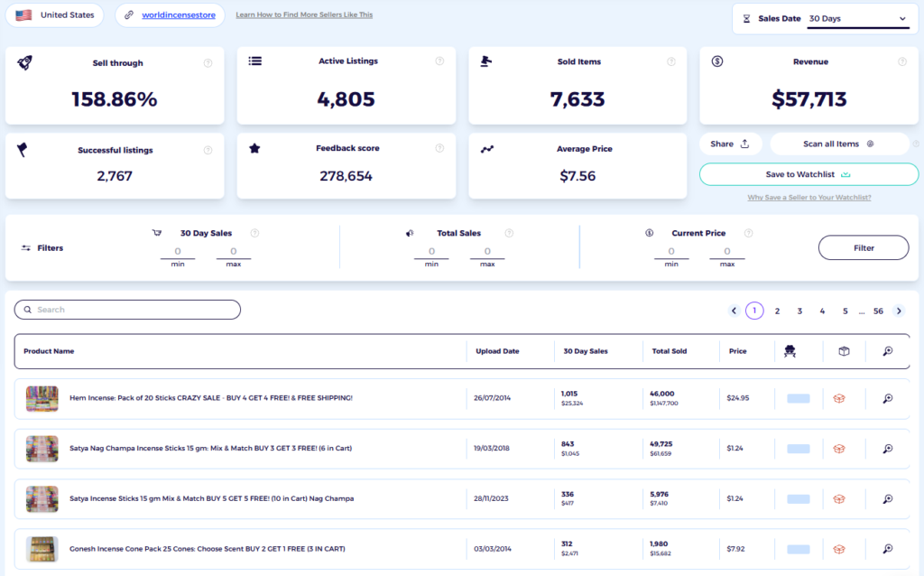Screen dimensions: 924x576
Task: Click Save to Watchlist button
Action: tap(808, 174)
